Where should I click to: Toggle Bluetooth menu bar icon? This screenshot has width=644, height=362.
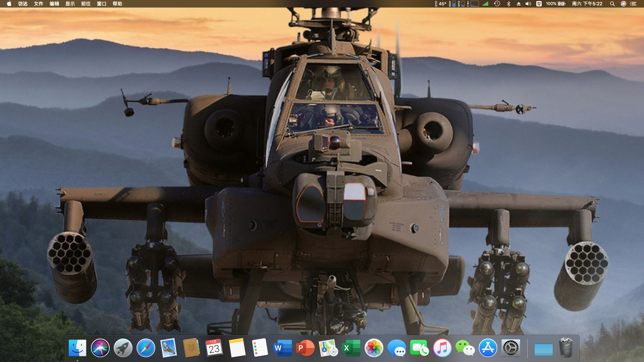click(x=508, y=4)
